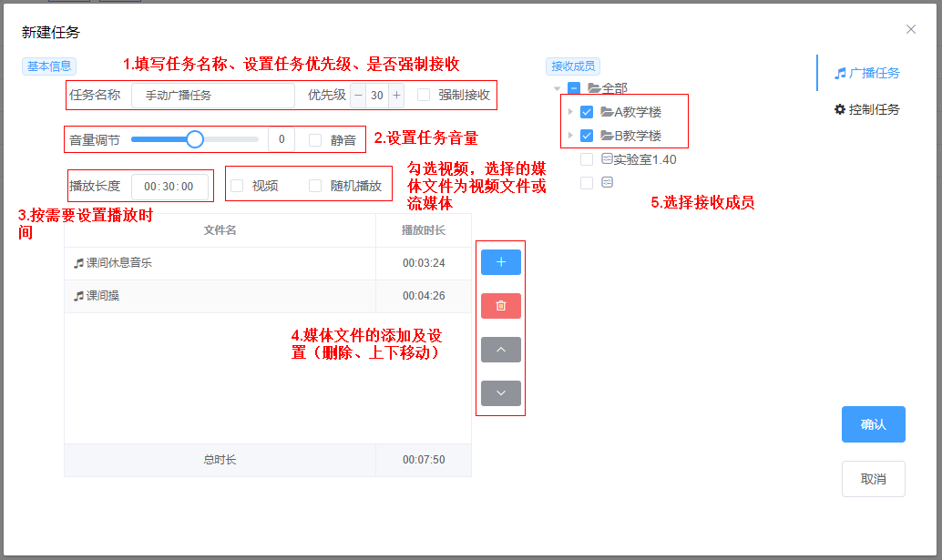This screenshot has height=560, width=942.
Task: Click the 取消 cancel button
Action: click(873, 479)
